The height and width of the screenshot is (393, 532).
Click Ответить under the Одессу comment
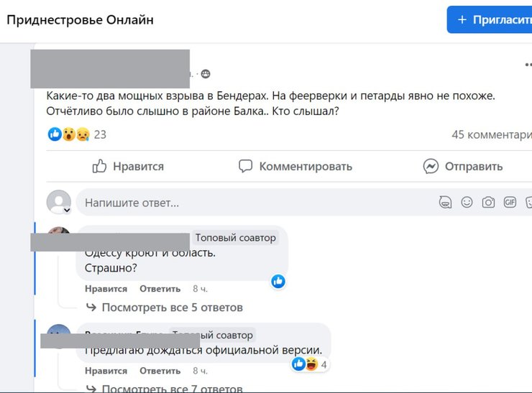[160, 289]
